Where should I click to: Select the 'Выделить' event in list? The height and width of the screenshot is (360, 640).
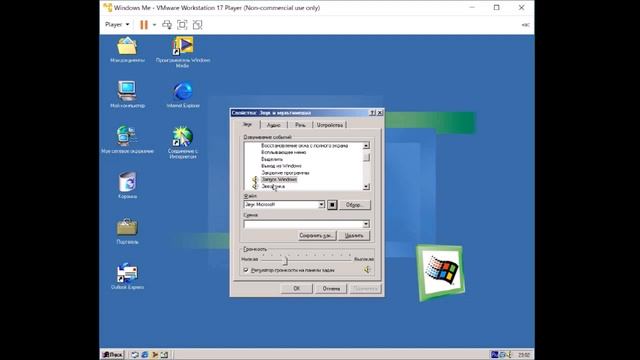tap(272, 159)
